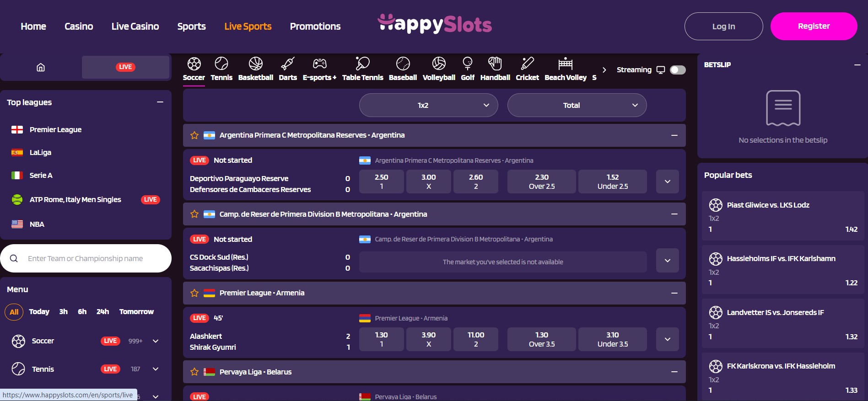868x401 pixels.
Task: Select the E-sports+ controller icon
Action: [319, 63]
